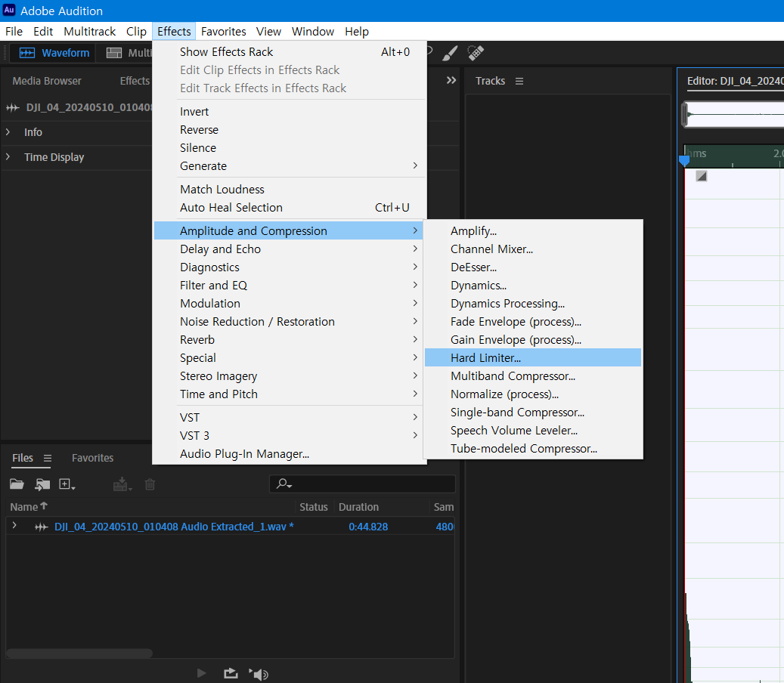Viewport: 784px width, 683px height.
Task: Toggle Loop Playback in the Files panel
Action: click(231, 673)
